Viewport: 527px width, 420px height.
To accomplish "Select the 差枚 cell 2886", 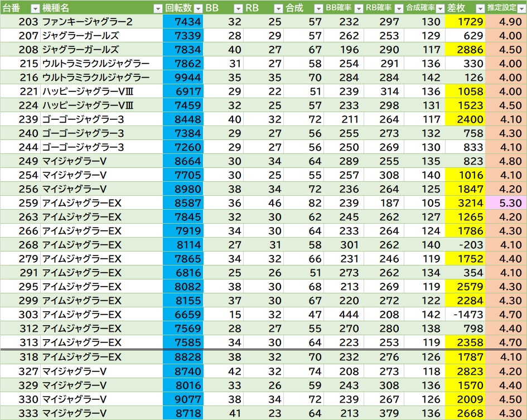I will pyautogui.click(x=465, y=50).
